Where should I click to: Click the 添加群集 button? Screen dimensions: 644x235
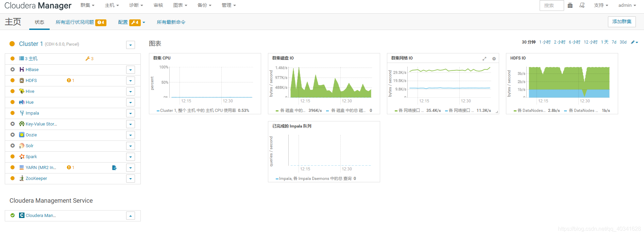click(622, 21)
